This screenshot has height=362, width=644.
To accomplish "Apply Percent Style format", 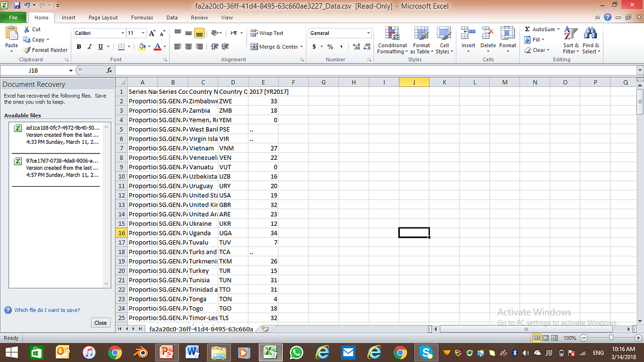I will 331,47.
